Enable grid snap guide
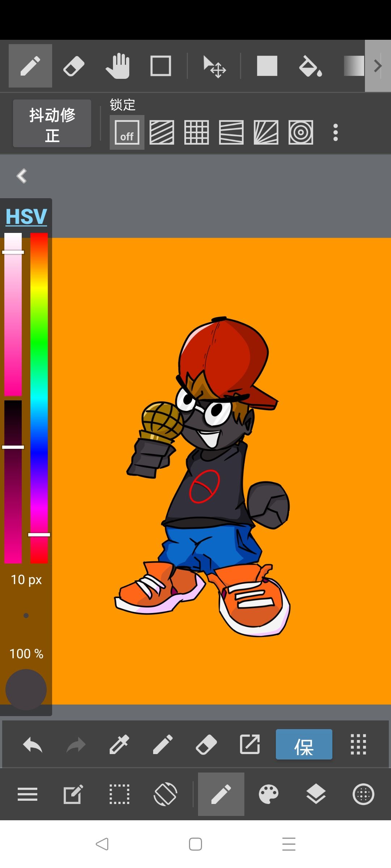The image size is (391, 868). click(197, 132)
